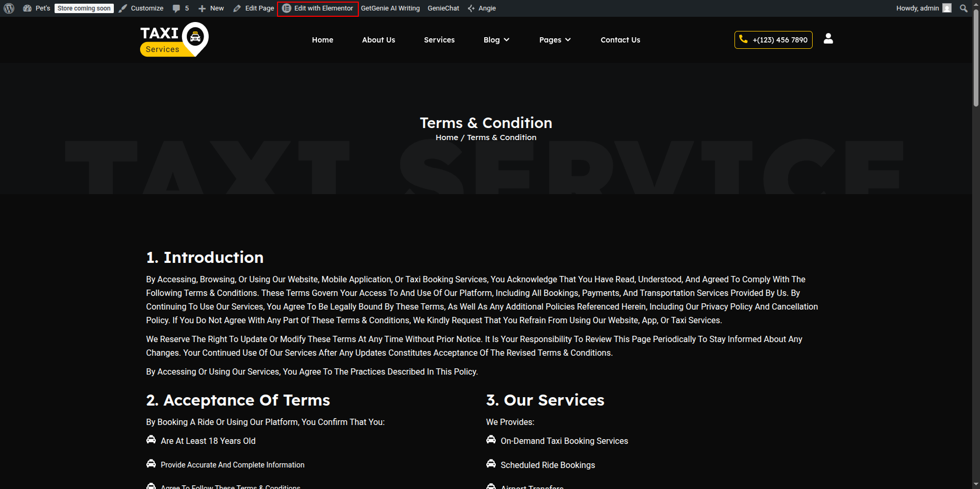Click the 1. Introduction heading
This screenshot has width=980, height=489.
tap(205, 257)
